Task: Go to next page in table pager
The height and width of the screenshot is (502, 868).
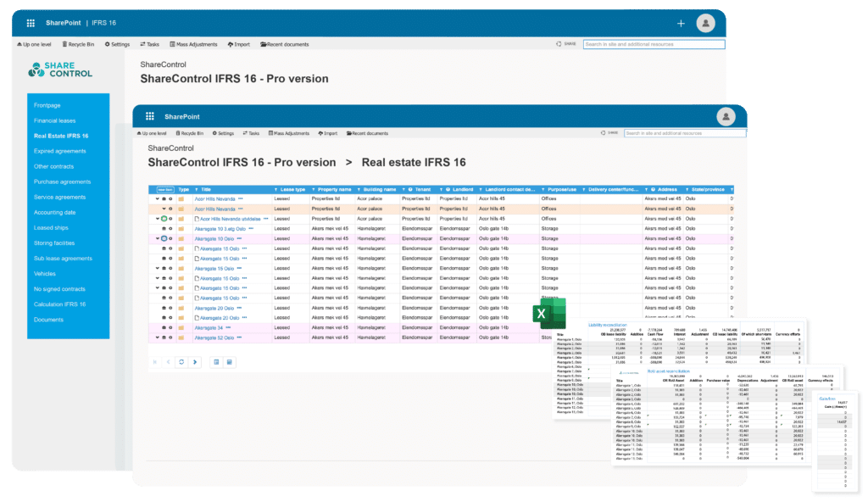Action: [x=195, y=362]
